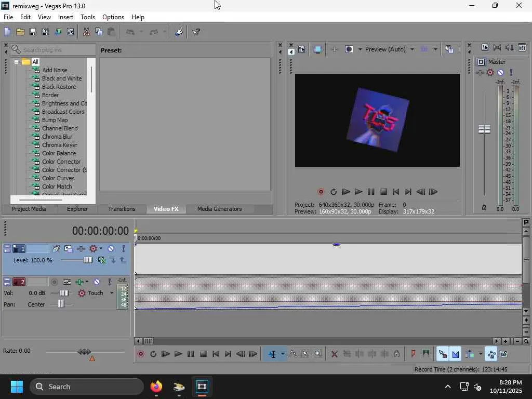
Task: Open the overlays grid dropdown arrow
Action: [435, 49]
